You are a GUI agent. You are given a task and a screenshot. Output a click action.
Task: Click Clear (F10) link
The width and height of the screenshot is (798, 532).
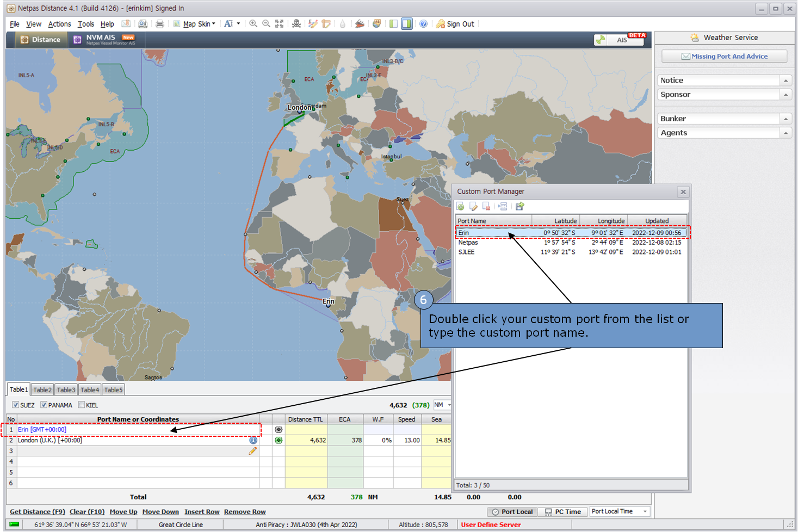point(87,512)
